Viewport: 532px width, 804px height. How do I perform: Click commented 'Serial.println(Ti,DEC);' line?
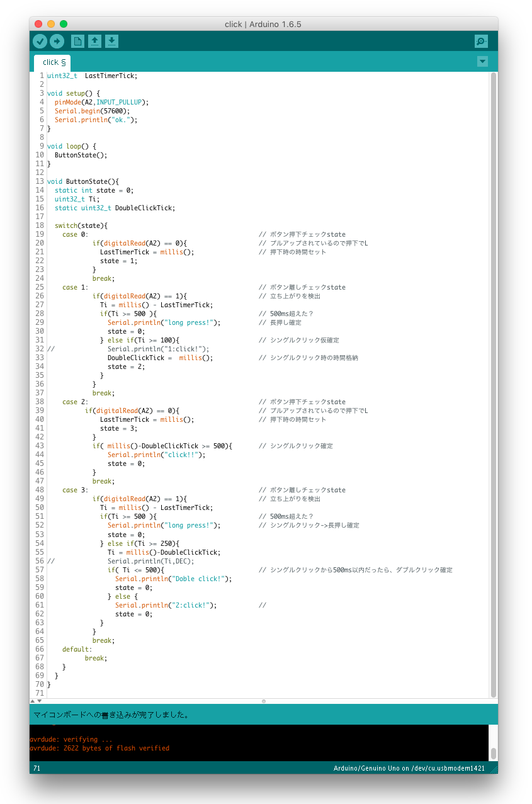point(151,561)
